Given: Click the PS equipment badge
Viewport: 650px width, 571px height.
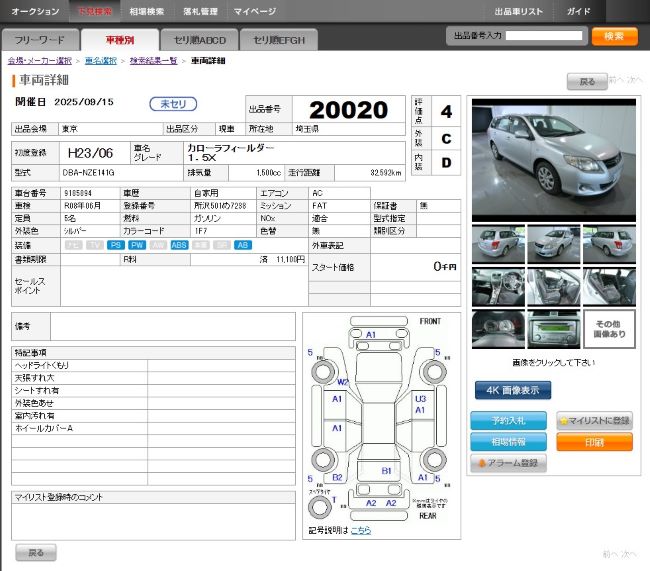Looking at the screenshot, I should pyautogui.click(x=116, y=245).
